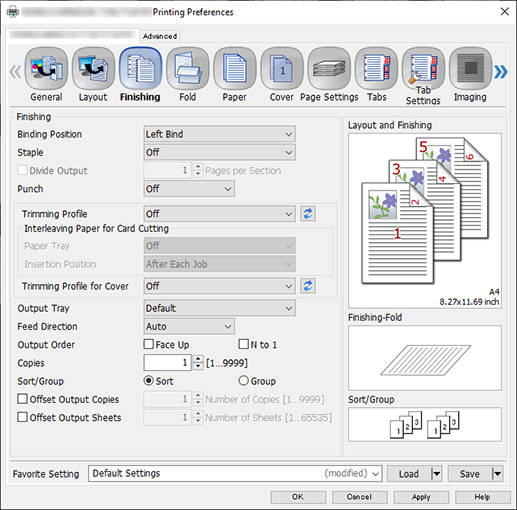Open the Tab Settings icon

click(x=423, y=69)
